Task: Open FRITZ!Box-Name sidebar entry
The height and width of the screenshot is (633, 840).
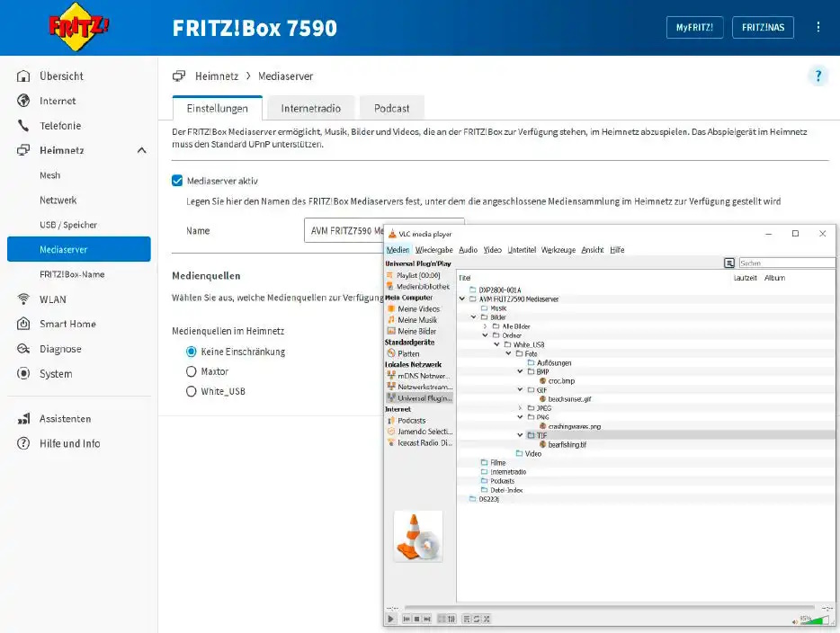Action: pos(72,274)
